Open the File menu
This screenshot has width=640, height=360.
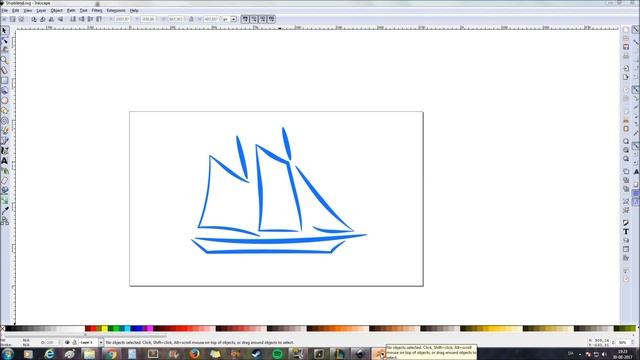point(4,10)
